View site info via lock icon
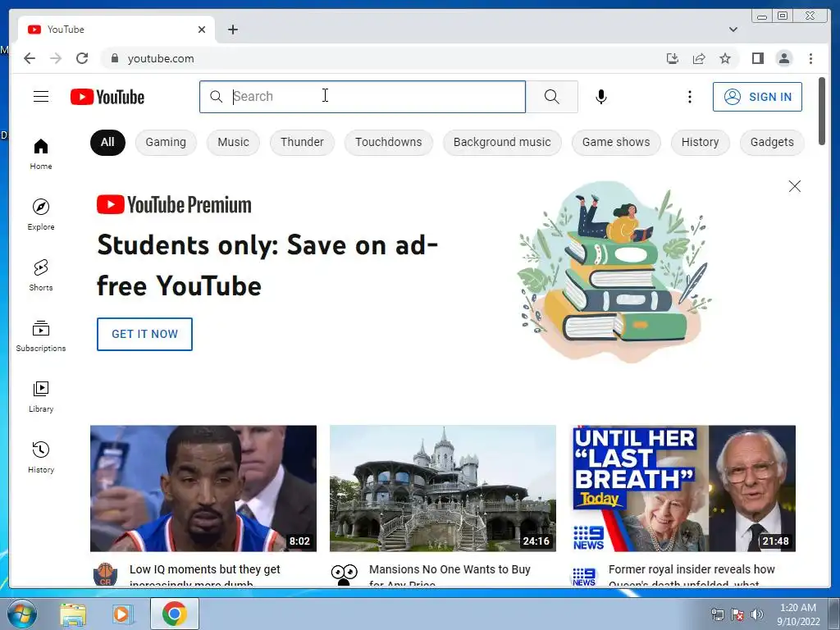Screen dimensions: 840x630 pos(114,58)
